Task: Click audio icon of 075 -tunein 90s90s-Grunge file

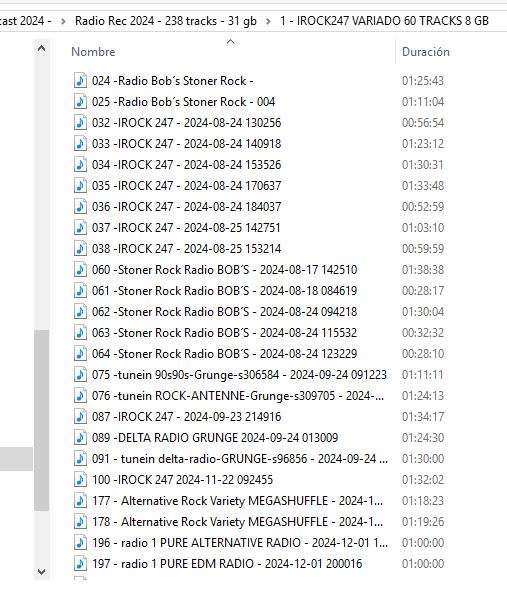Action: click(80, 375)
